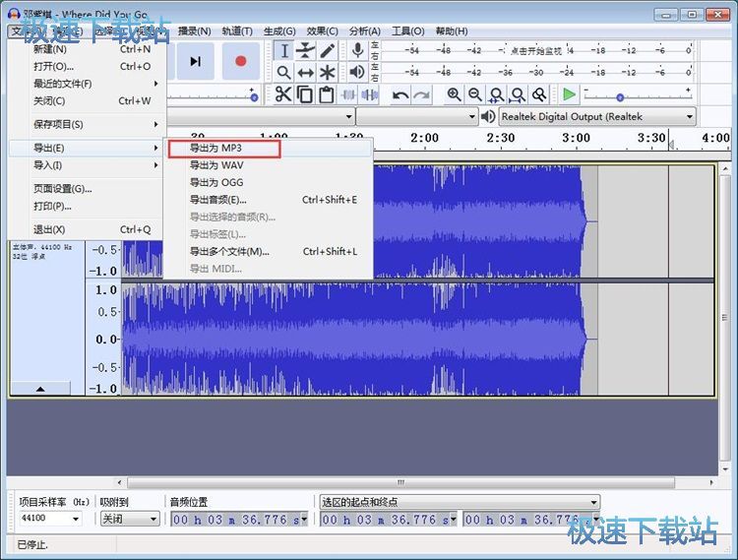Expand the 最近的文件(F) submenu
The image size is (738, 560).
coord(87,84)
